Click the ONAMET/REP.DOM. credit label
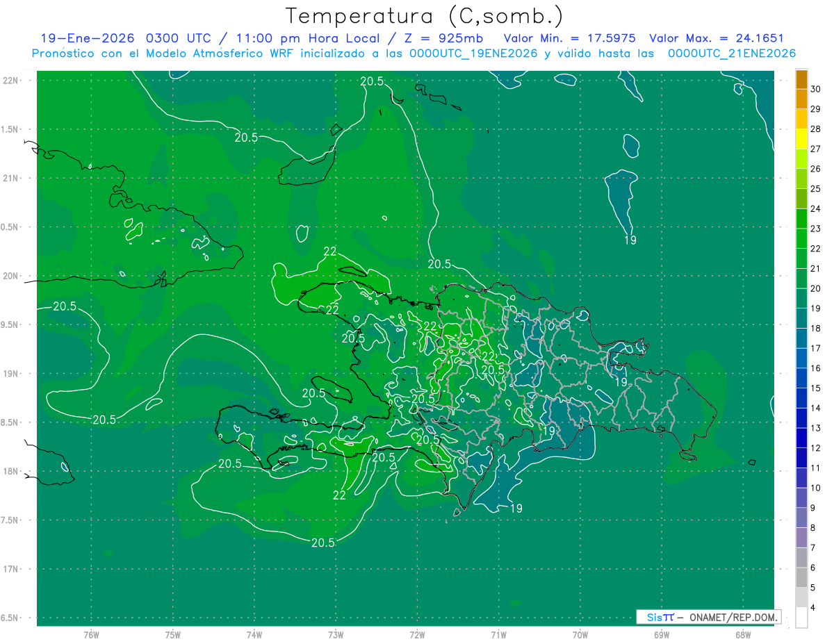Image resolution: width=834 pixels, height=644 pixels. [733, 617]
